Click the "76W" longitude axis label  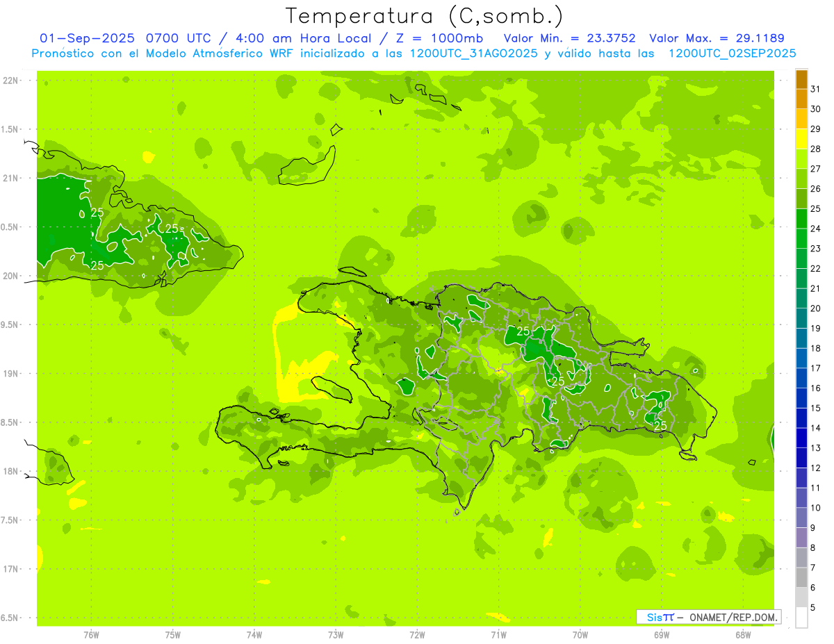tap(91, 635)
